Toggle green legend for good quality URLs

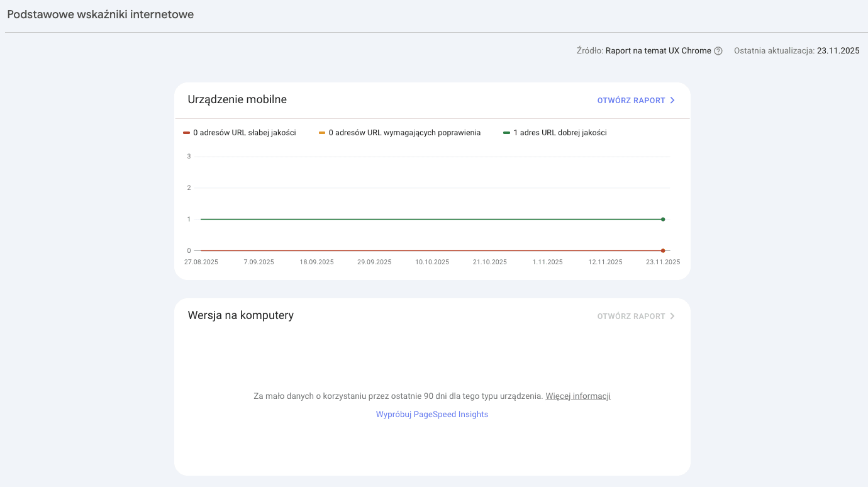click(555, 133)
